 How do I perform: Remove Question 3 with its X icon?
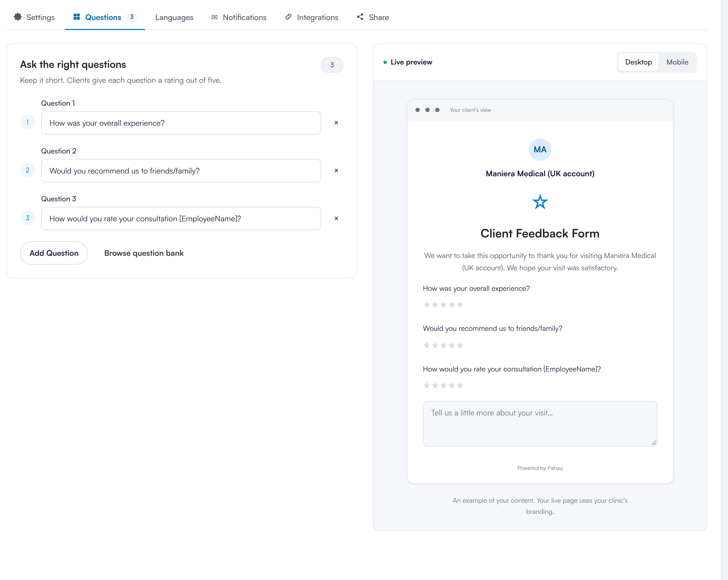(336, 218)
